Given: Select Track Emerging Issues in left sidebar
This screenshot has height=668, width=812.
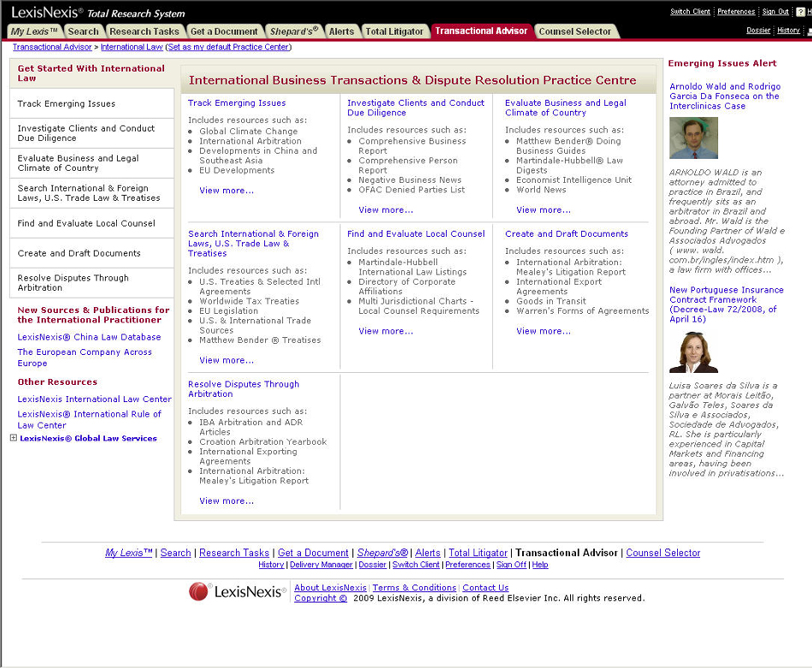Looking at the screenshot, I should pyautogui.click(x=91, y=103).
